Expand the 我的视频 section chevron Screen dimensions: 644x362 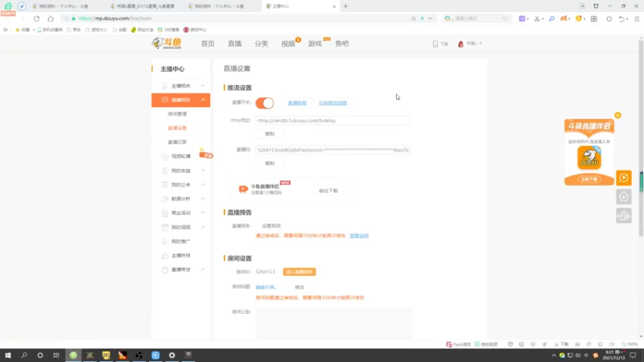click(203, 227)
